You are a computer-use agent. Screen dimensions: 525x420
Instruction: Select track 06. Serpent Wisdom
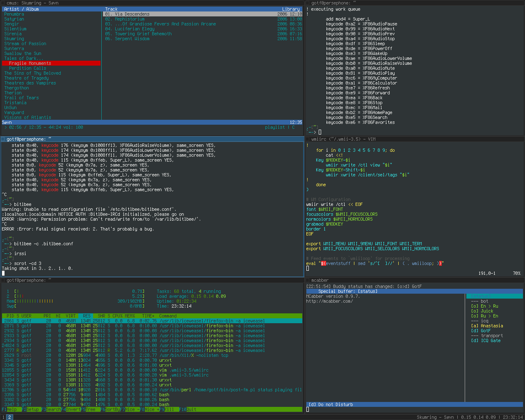click(203, 39)
